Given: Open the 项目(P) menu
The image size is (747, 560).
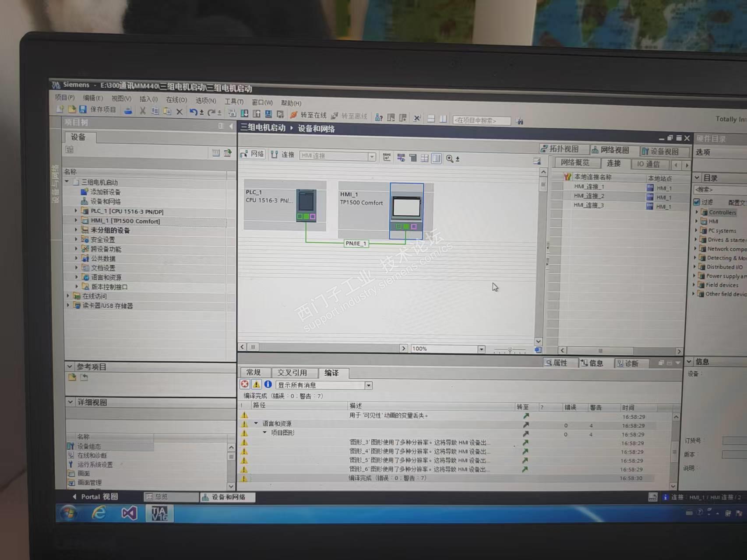Looking at the screenshot, I should point(65,97).
